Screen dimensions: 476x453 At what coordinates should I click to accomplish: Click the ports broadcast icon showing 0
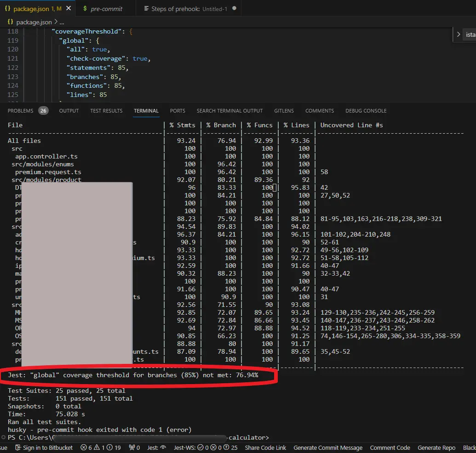[132, 447]
